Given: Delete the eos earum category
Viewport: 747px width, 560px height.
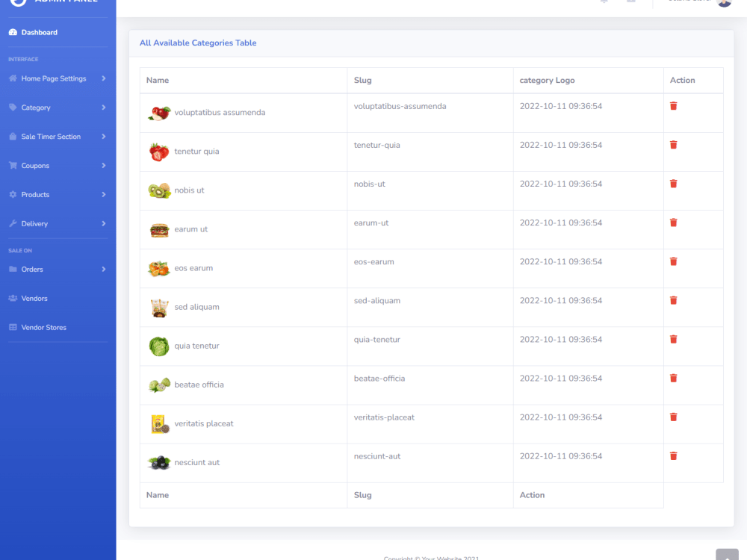Looking at the screenshot, I should click(x=673, y=261).
